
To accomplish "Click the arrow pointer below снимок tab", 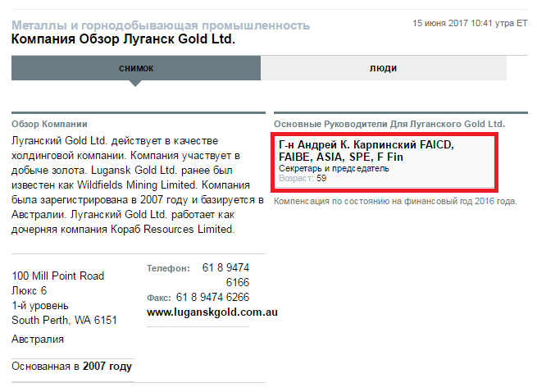I will (x=136, y=83).
